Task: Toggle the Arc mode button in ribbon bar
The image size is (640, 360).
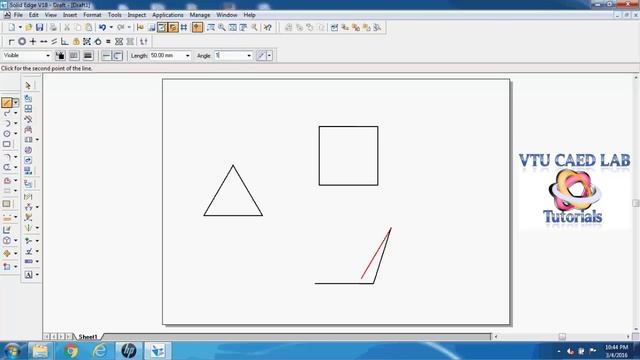Action: 118,56
